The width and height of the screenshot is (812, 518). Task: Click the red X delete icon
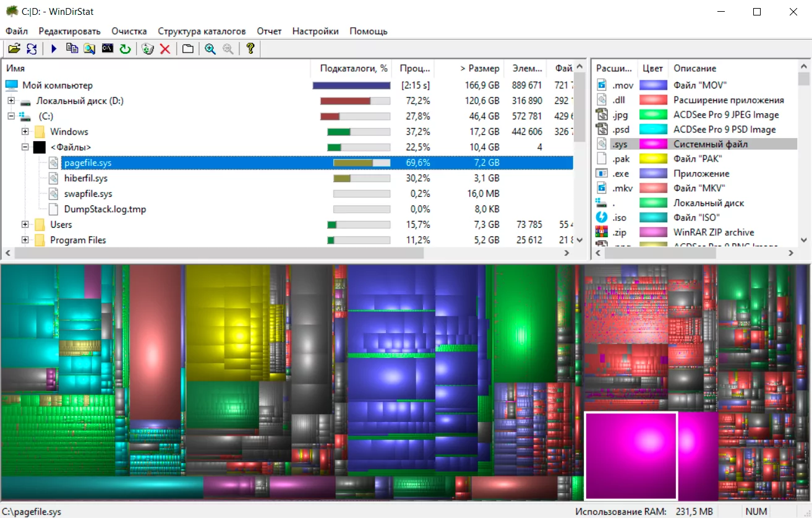165,49
